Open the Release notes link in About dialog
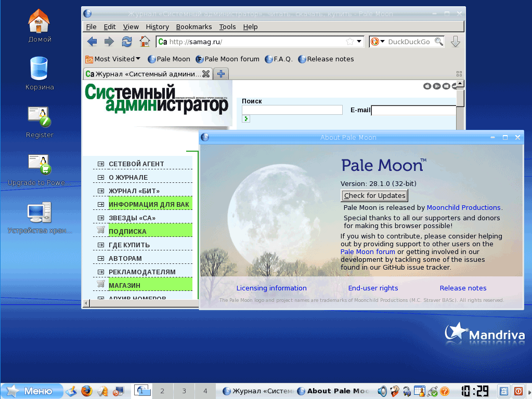 click(463, 288)
